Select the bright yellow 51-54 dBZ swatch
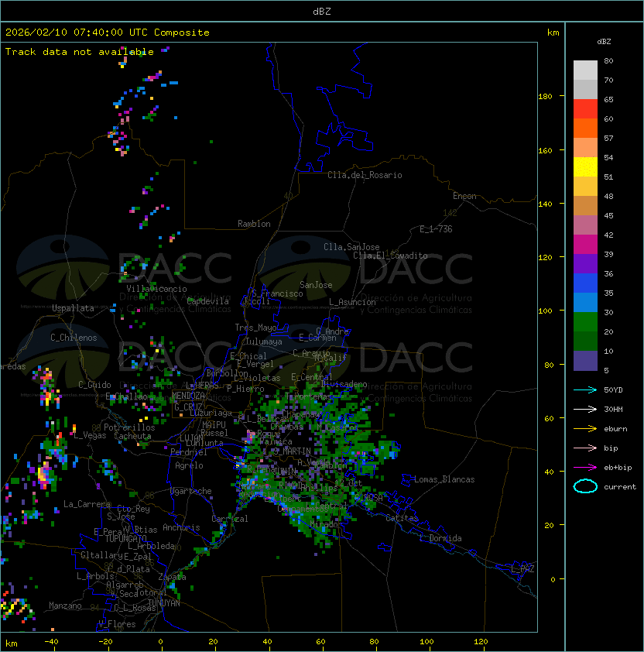The height and width of the screenshot is (652, 644). [585, 166]
